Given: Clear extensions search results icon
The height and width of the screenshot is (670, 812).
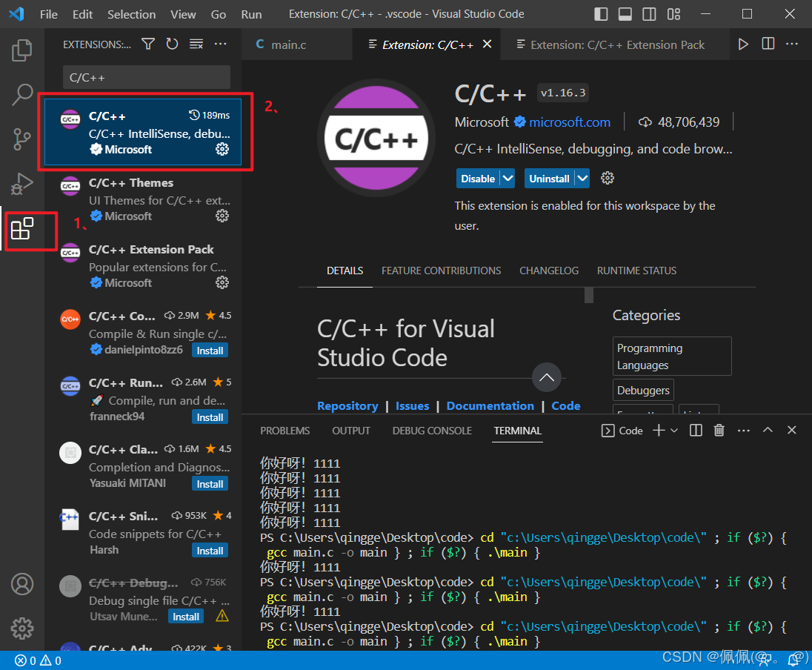Looking at the screenshot, I should (x=196, y=44).
